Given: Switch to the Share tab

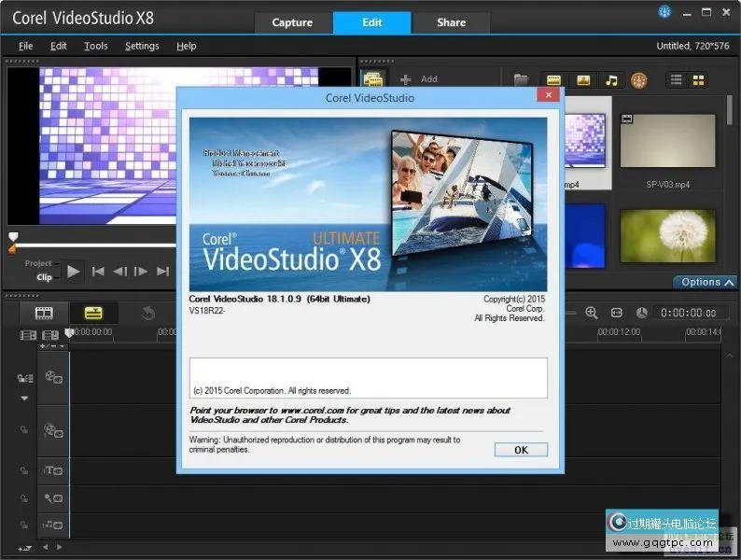Looking at the screenshot, I should (x=451, y=22).
